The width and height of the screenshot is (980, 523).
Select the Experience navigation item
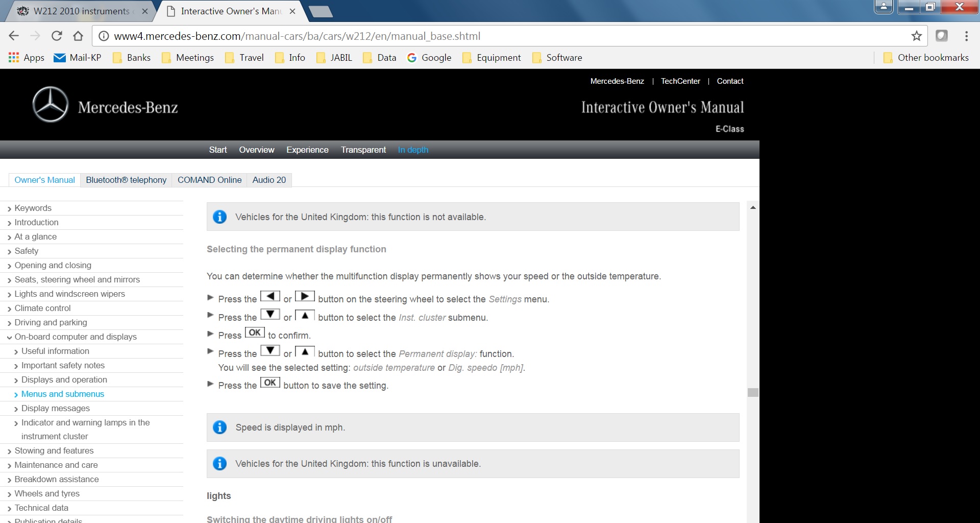[307, 150]
